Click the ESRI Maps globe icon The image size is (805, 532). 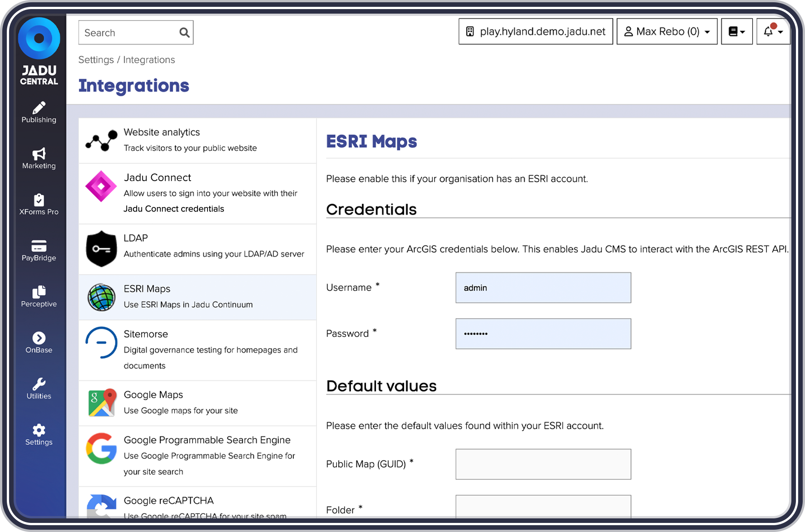pos(101,297)
